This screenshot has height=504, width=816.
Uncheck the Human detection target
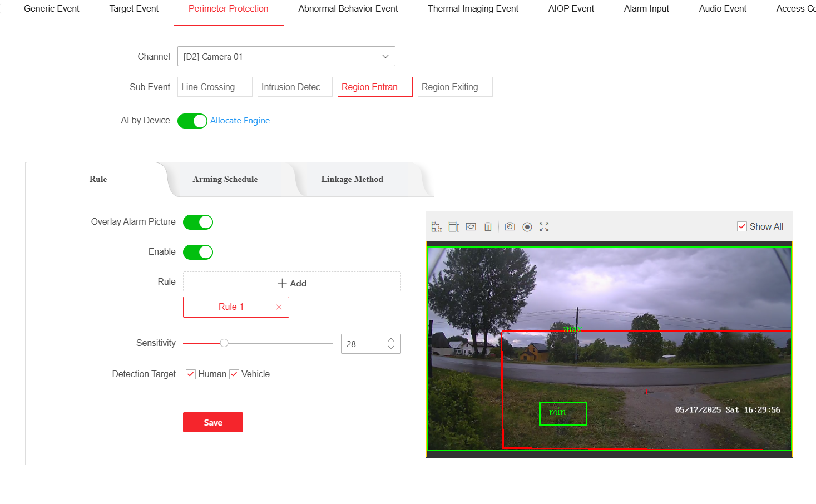tap(191, 374)
